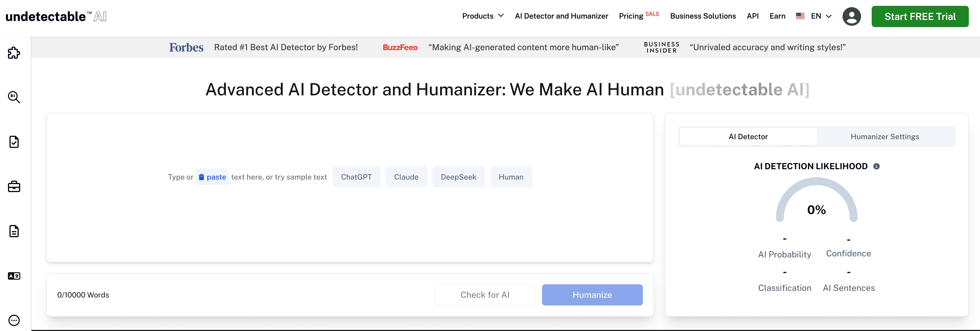The width and height of the screenshot is (980, 331).
Task: Open the translate sidebar icon
Action: (x=14, y=276)
